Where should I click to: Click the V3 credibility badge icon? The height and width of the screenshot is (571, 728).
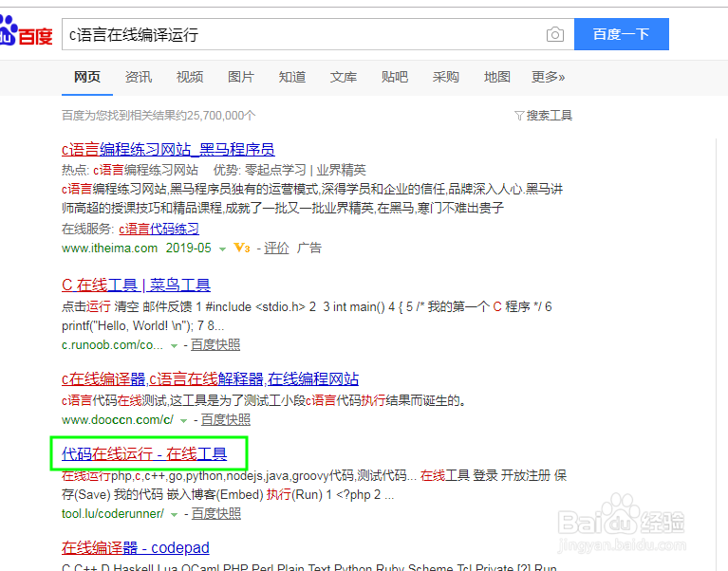click(242, 249)
